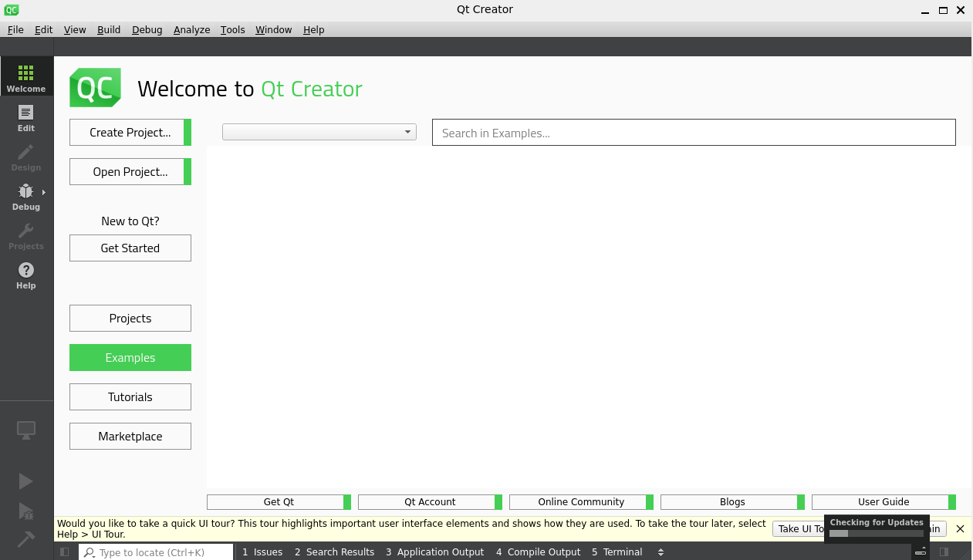Click the kit selector monitor icon
The height and width of the screenshot is (560, 973).
pyautogui.click(x=26, y=430)
